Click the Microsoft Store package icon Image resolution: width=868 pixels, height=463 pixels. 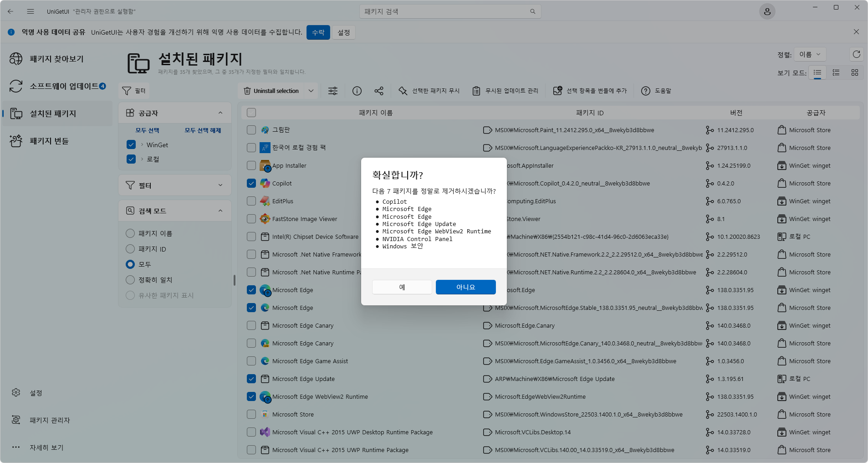point(265,414)
